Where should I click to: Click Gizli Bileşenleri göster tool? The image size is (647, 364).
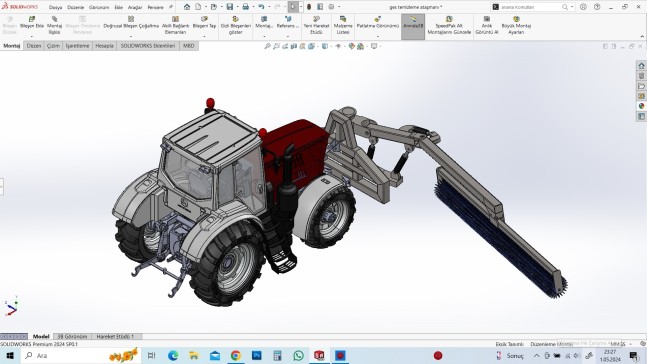pos(236,25)
